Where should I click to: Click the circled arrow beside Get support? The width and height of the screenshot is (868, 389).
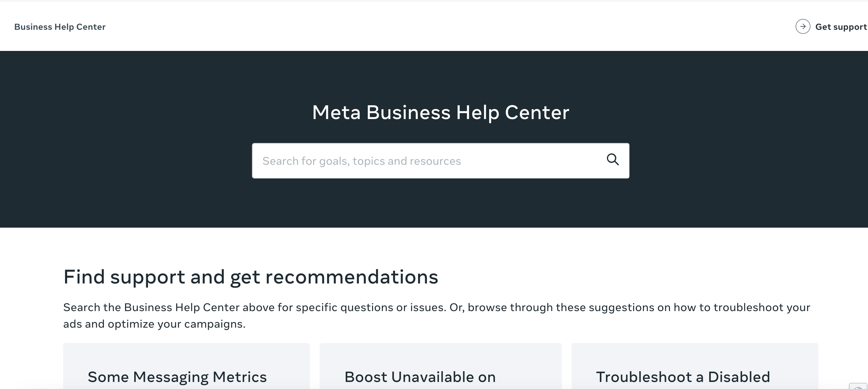click(x=803, y=27)
